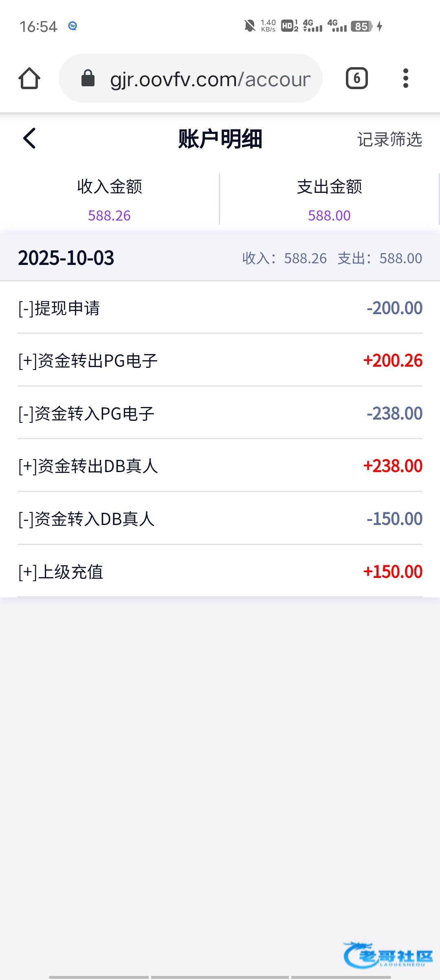The width and height of the screenshot is (440, 980).
Task: Tap the browser home icon
Action: click(x=29, y=78)
